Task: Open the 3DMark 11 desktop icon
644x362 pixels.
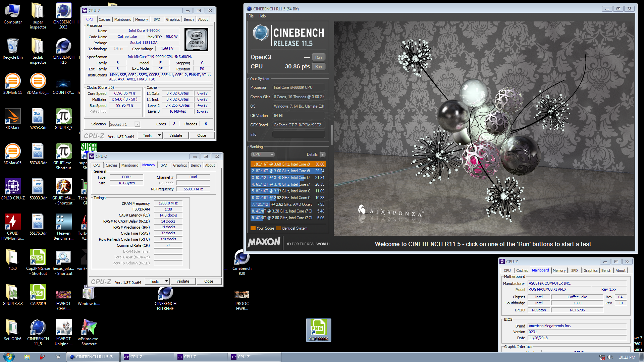Action: [x=13, y=84]
